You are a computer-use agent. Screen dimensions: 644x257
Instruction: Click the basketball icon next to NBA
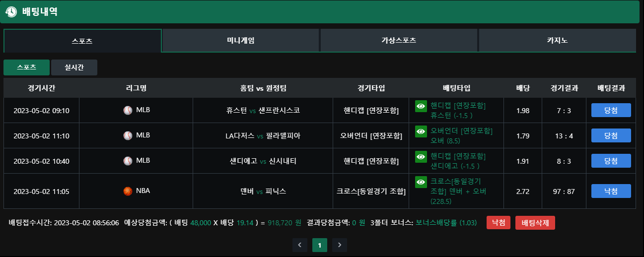point(128,191)
